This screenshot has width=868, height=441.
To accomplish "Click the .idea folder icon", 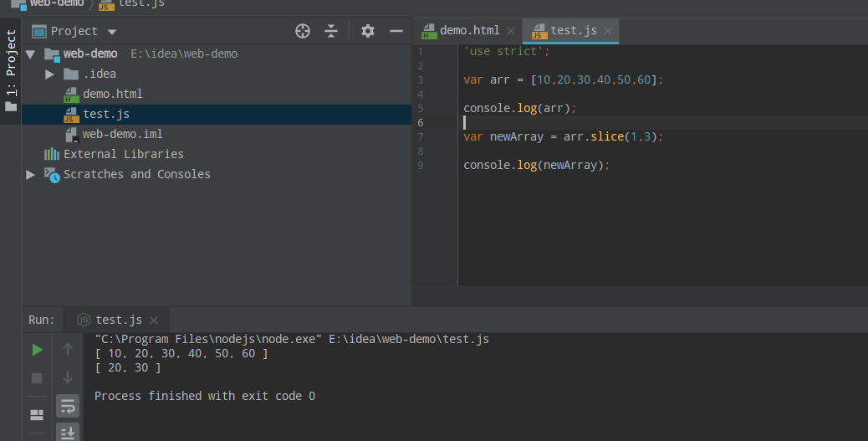I will point(71,74).
